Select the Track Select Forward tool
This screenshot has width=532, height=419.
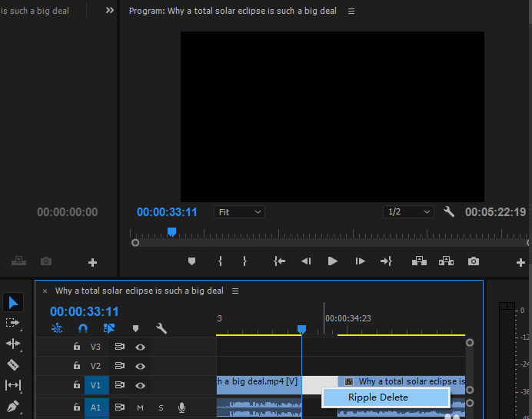pos(13,323)
